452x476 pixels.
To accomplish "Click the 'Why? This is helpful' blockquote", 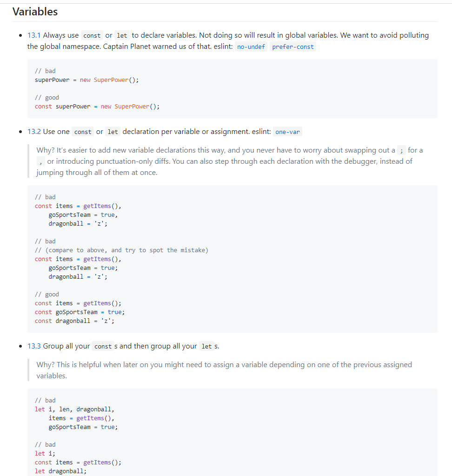I will pyautogui.click(x=224, y=370).
